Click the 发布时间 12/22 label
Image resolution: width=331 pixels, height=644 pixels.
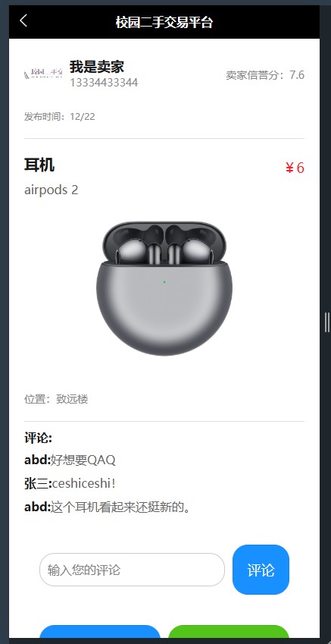point(60,117)
